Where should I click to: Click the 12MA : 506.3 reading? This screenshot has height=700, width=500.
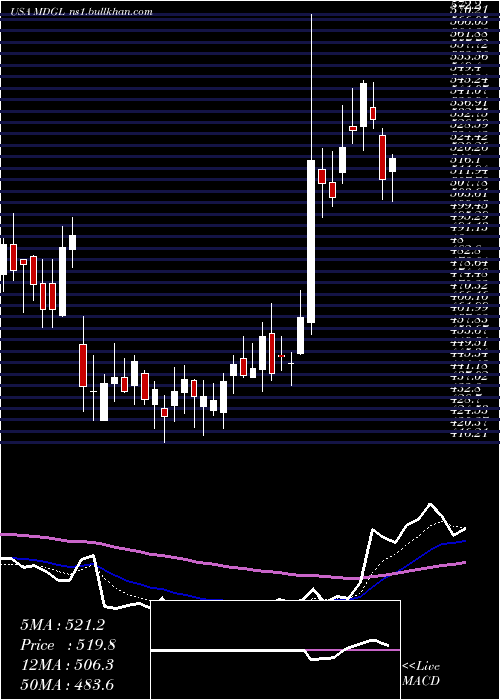[67, 665]
